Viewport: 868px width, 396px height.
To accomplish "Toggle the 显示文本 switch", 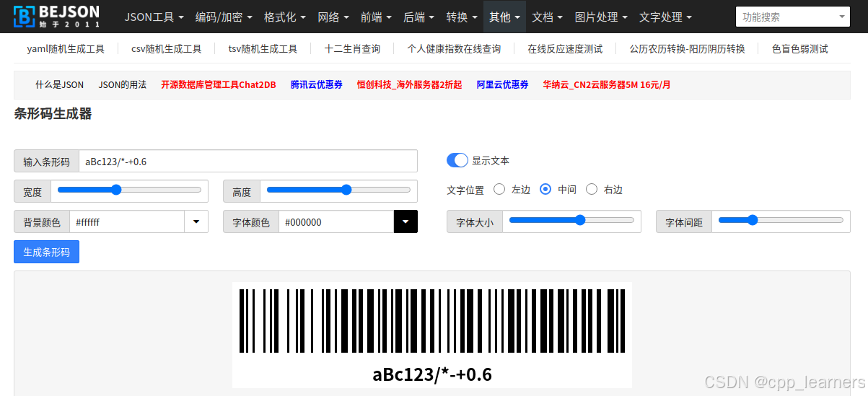I will point(457,160).
